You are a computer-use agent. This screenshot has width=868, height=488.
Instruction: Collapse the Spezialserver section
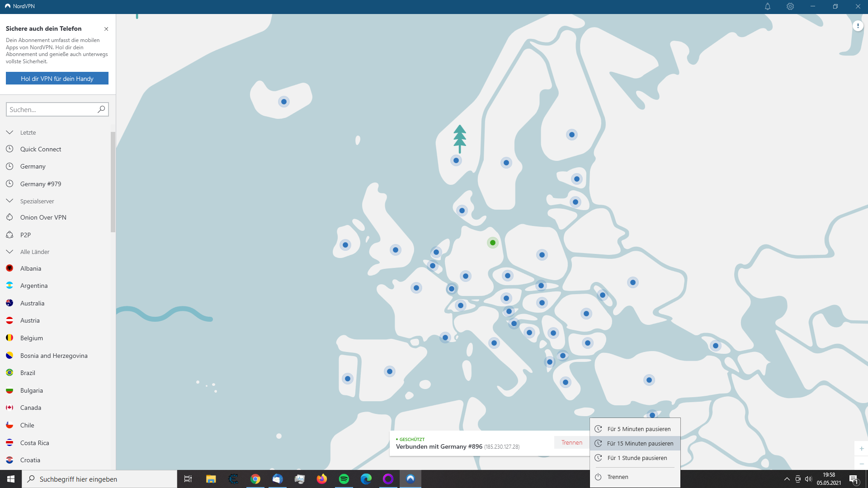tap(9, 201)
